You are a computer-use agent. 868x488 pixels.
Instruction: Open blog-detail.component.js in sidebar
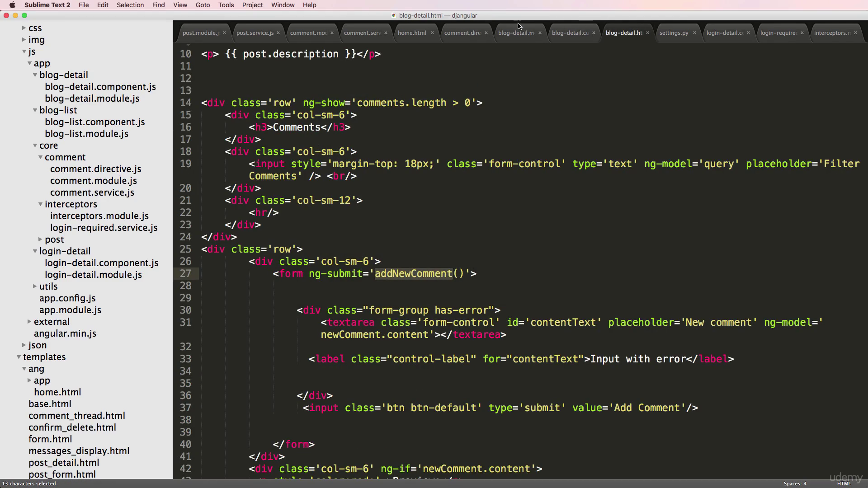click(100, 87)
